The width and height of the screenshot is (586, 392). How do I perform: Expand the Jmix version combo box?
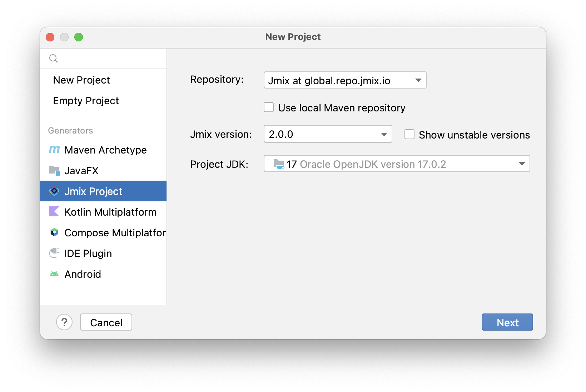tap(328, 134)
